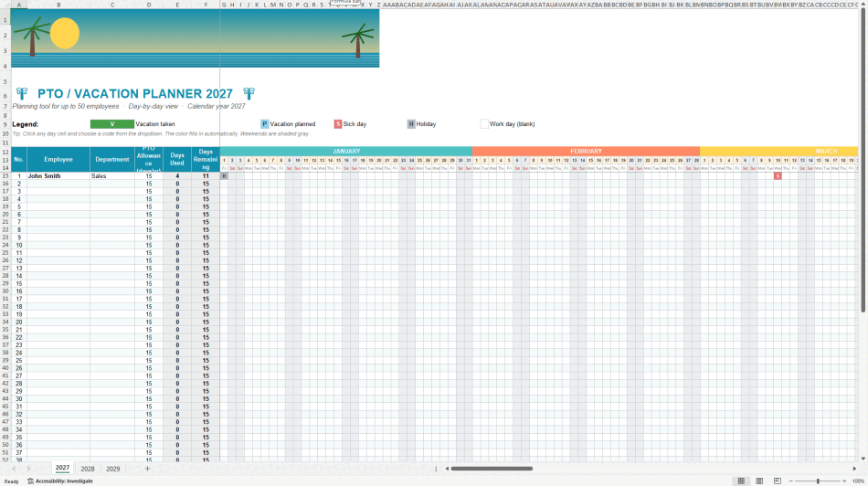Click horizontal scrollbar thumb
868x486 pixels.
tap(492, 469)
